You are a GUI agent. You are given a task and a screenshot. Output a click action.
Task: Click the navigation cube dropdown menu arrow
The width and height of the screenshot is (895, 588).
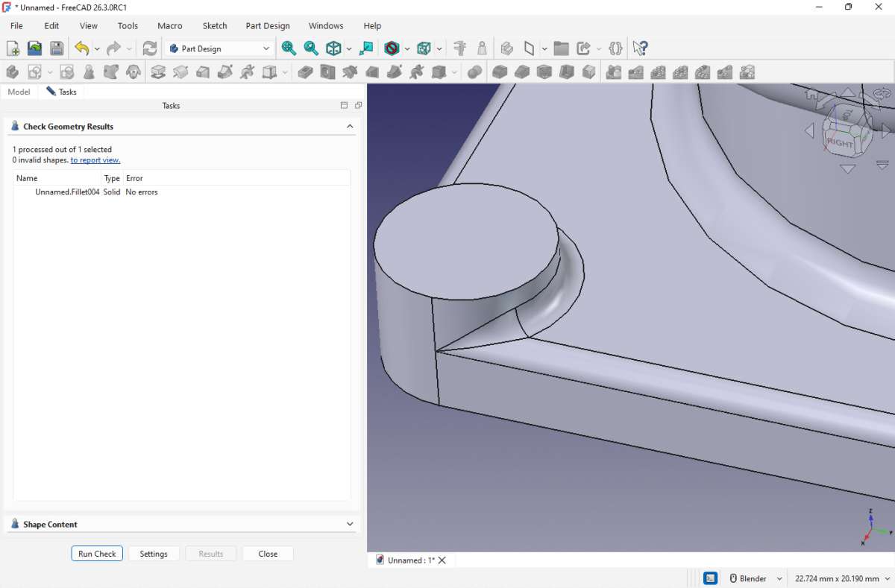pyautogui.click(x=882, y=164)
